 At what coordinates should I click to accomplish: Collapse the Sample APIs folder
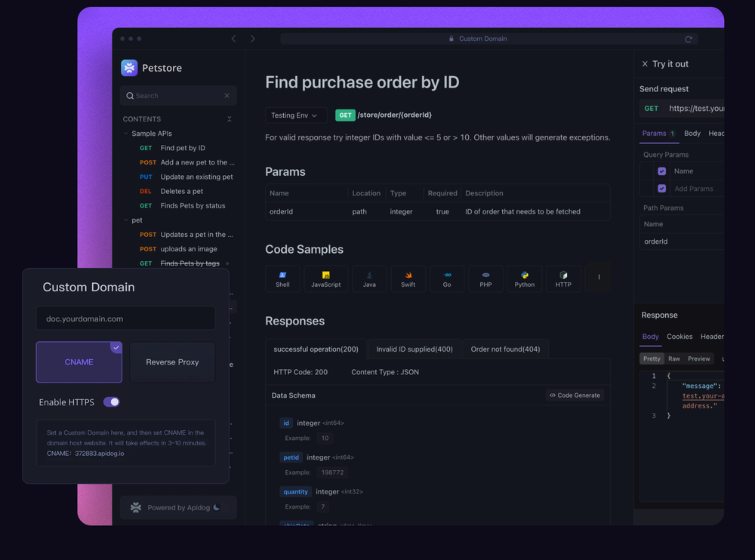(126, 134)
